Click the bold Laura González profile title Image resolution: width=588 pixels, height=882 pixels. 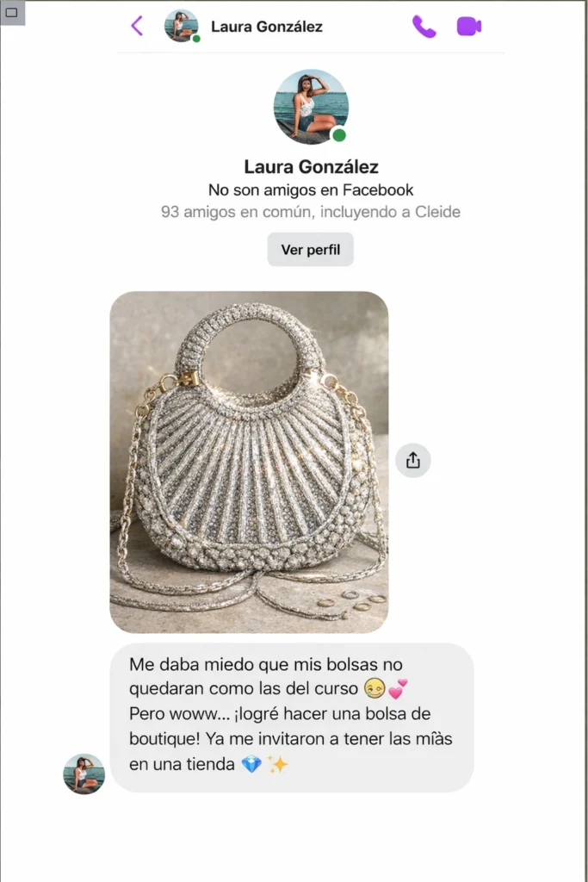tap(311, 166)
